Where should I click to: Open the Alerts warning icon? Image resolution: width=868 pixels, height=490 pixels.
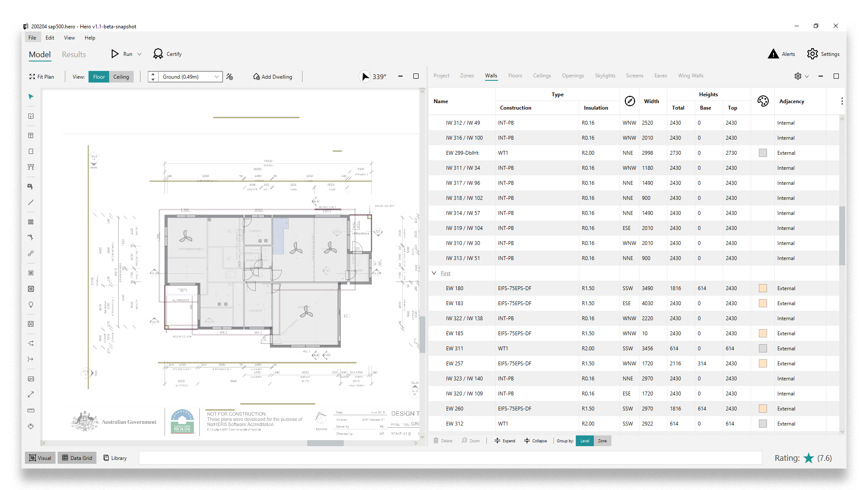tap(773, 54)
